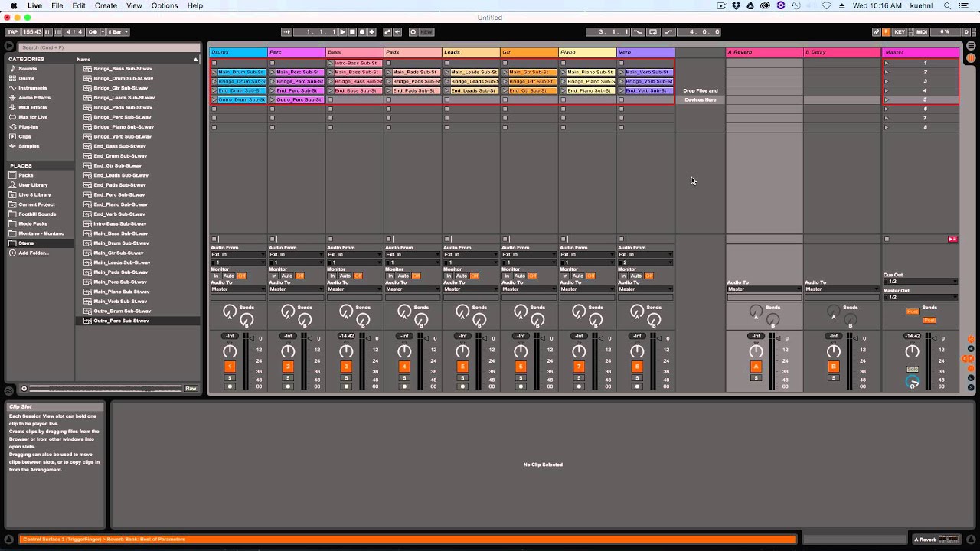Open Plug-ins category in the browser
This screenshot has width=980, height=551.
pos(29,127)
